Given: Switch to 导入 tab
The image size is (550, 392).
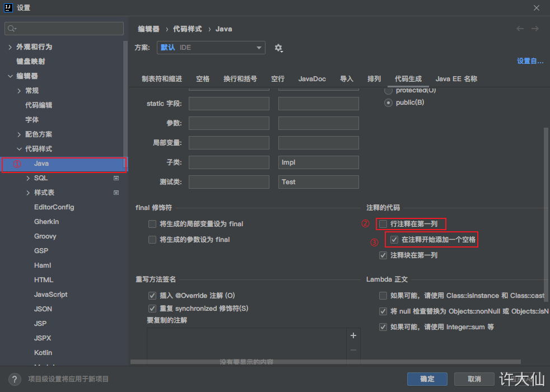Looking at the screenshot, I should coord(346,79).
